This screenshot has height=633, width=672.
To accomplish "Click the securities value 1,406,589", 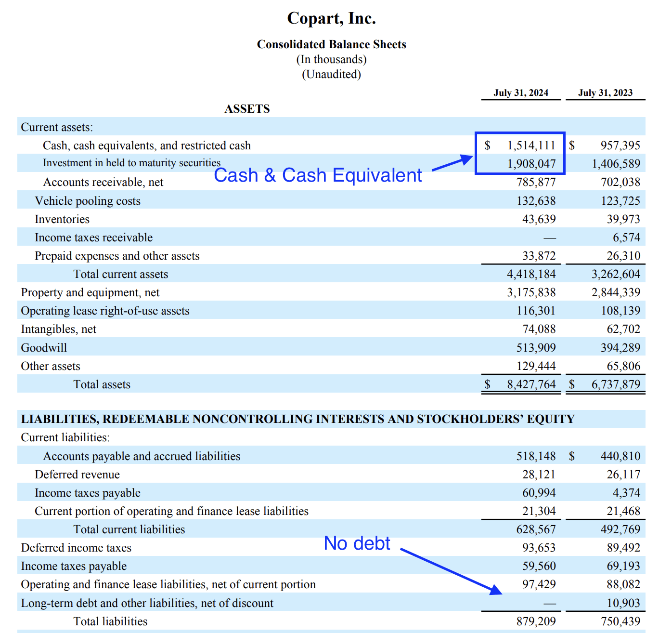I will (x=616, y=164).
